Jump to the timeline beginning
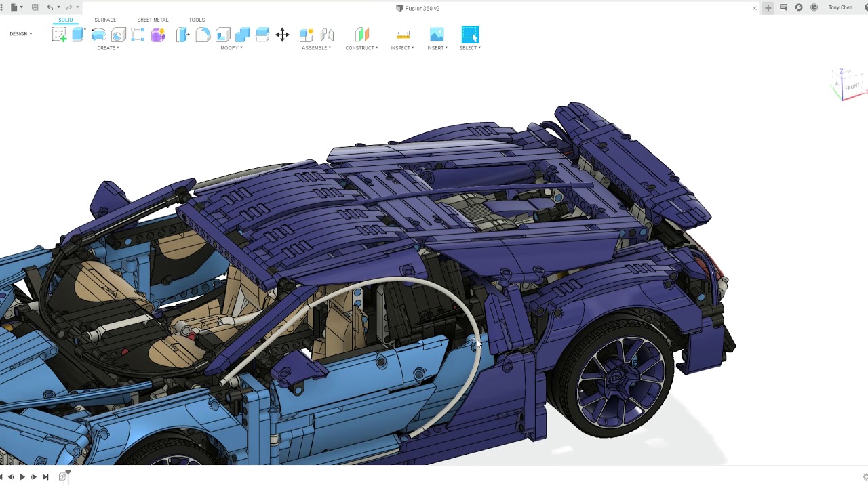 tap(1, 477)
